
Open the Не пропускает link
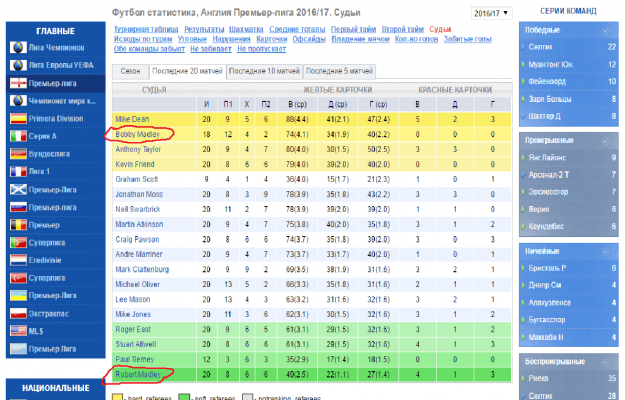click(x=261, y=49)
